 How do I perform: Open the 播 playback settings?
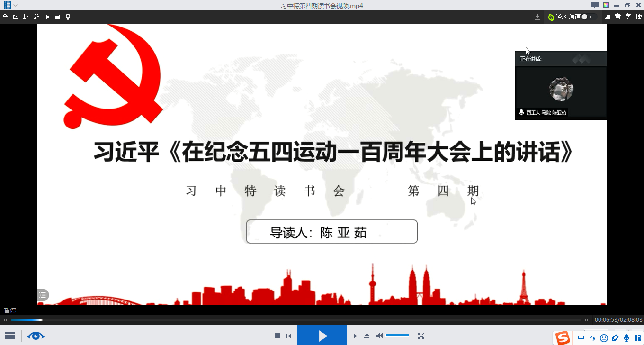pyautogui.click(x=638, y=17)
